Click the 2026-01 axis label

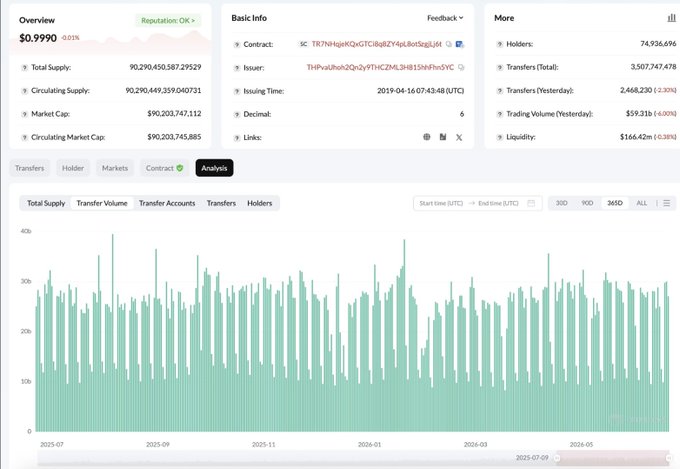click(x=369, y=445)
